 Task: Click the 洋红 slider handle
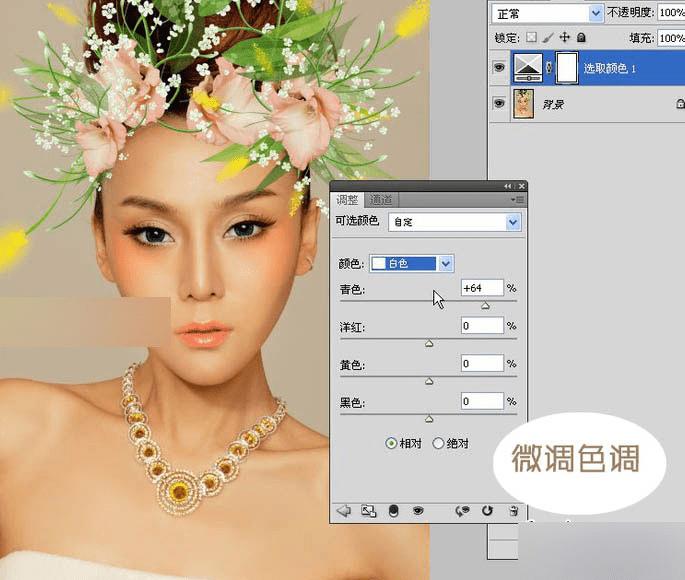[429, 344]
